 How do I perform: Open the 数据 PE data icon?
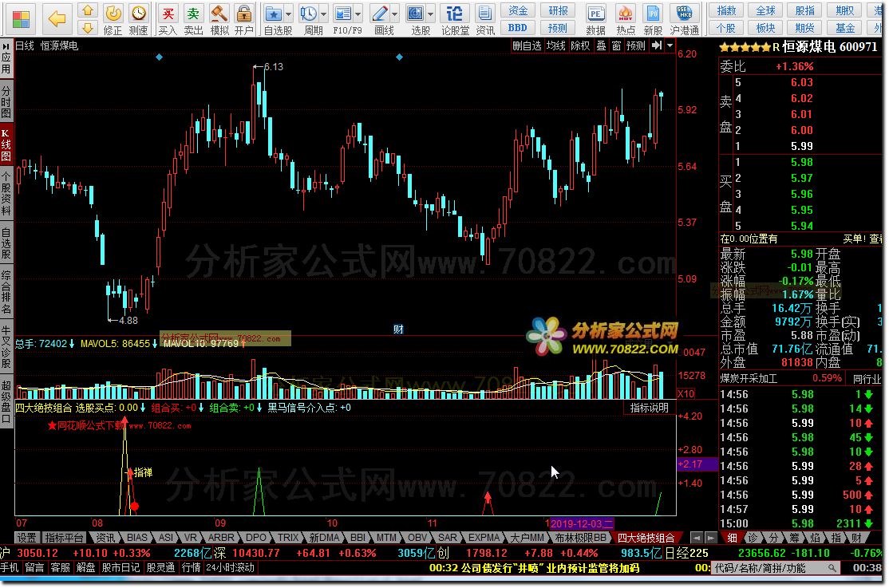[595, 13]
